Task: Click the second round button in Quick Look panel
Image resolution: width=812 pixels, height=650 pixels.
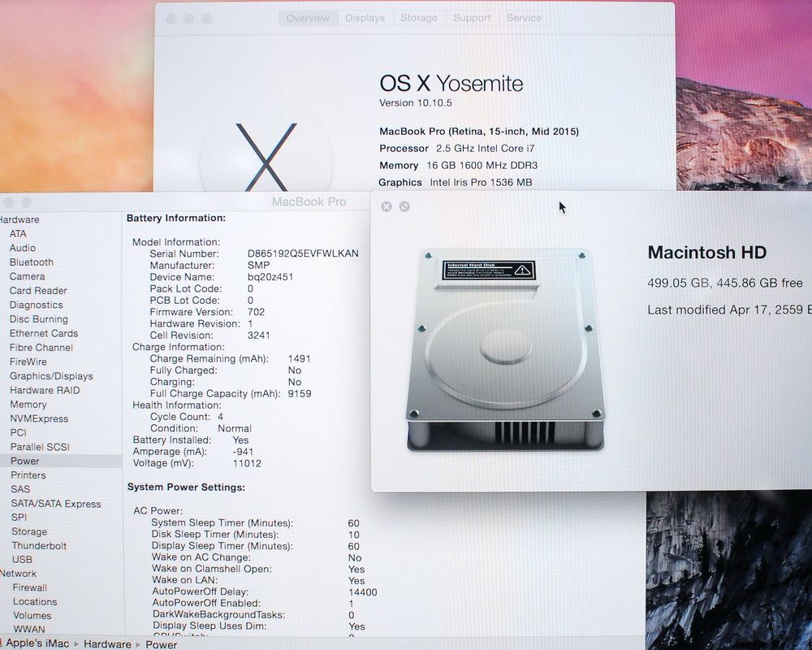Action: (404, 207)
